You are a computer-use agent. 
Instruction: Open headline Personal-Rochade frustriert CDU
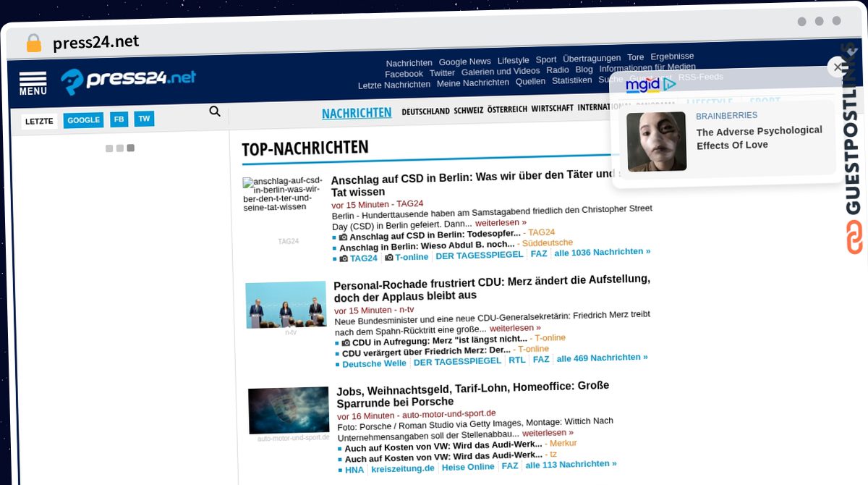click(x=492, y=288)
